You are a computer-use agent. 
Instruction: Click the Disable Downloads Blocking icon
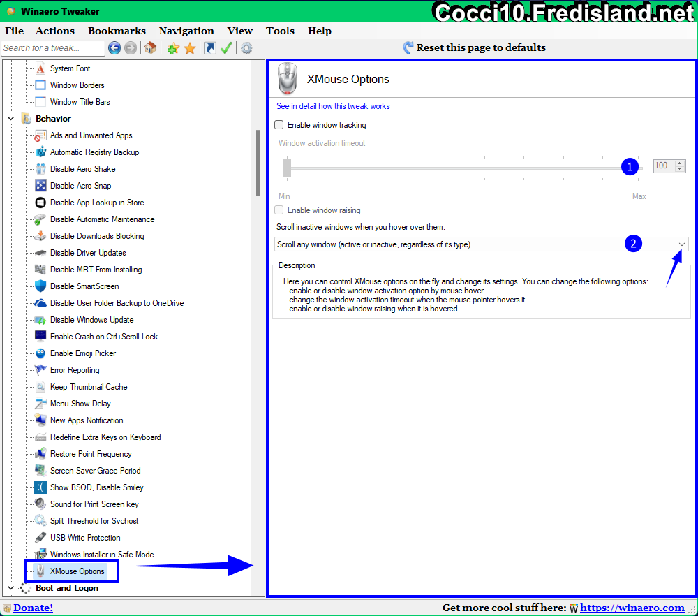click(x=40, y=236)
